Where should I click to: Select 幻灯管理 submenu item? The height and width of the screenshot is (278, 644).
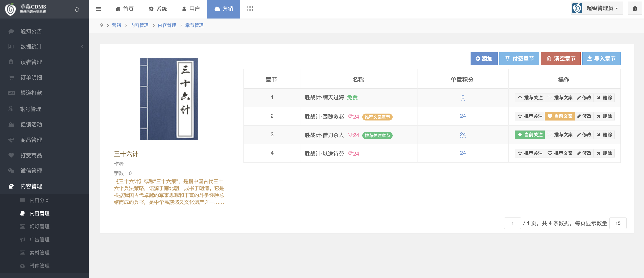coord(44,227)
